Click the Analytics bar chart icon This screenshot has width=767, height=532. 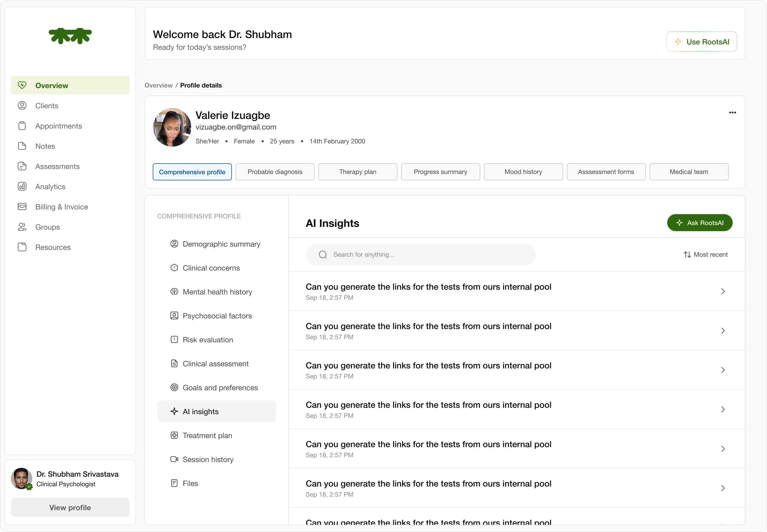click(22, 186)
